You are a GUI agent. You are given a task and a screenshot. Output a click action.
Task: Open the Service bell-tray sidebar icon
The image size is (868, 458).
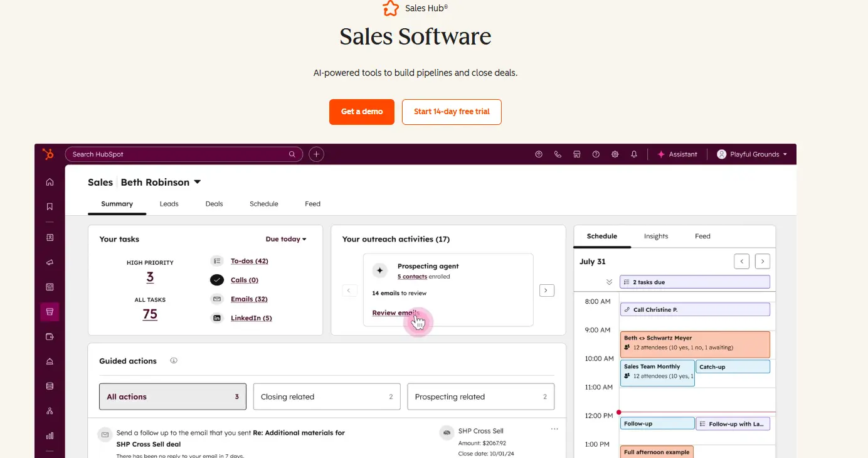(x=50, y=361)
